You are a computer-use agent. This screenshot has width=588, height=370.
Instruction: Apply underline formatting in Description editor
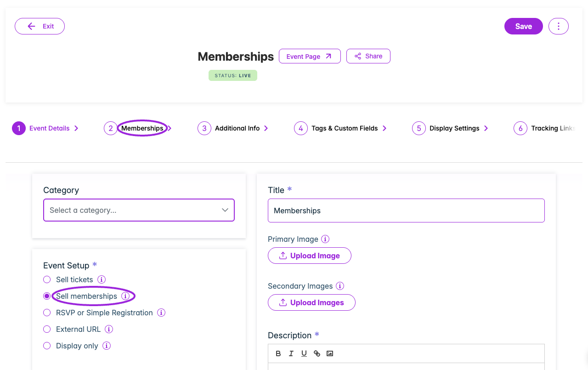(304, 353)
